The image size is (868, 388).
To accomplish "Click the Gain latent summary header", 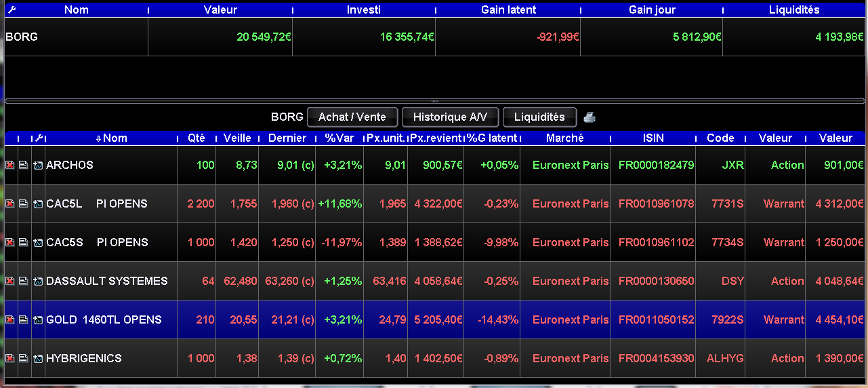I will pyautogui.click(x=508, y=9).
